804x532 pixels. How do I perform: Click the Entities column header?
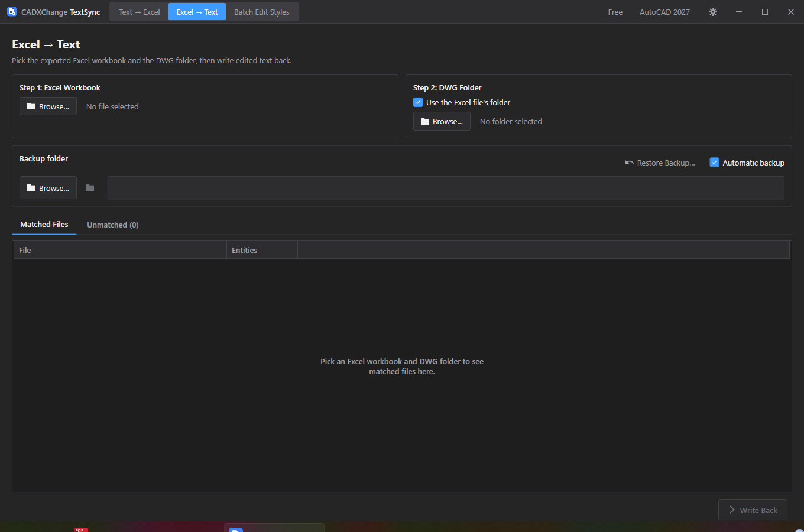(262, 250)
